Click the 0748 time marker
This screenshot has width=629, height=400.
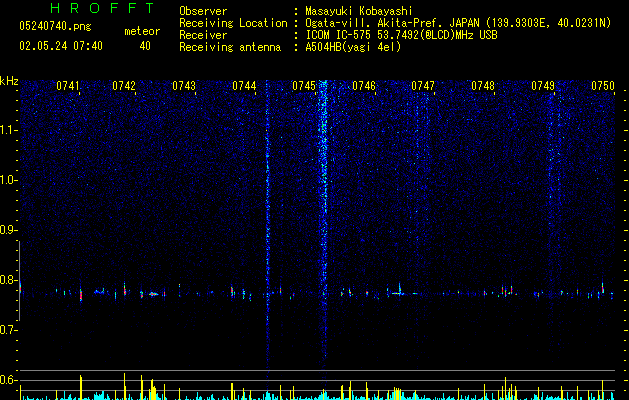[483, 86]
